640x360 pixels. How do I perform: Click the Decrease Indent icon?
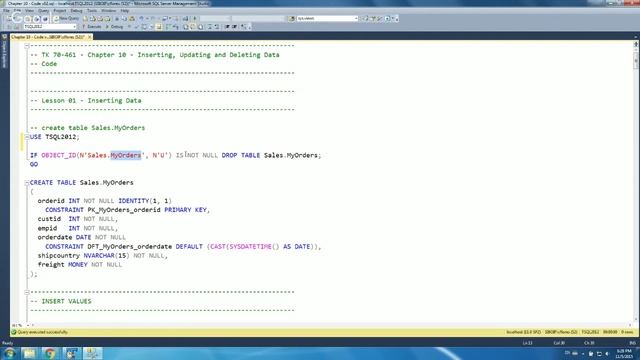tap(227, 27)
